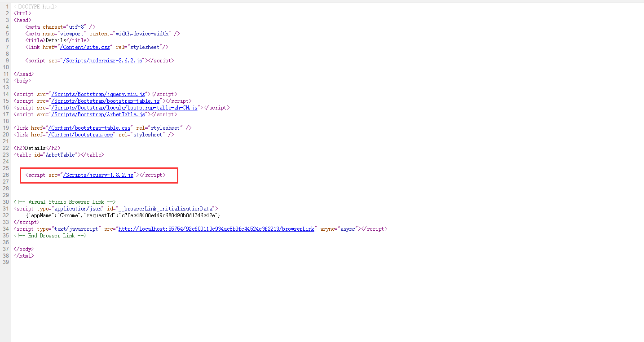Image resolution: width=644 pixels, height=342 pixels.
Task: Follow the Bootstrap/ArbetTable.js script link
Action: [x=98, y=114]
